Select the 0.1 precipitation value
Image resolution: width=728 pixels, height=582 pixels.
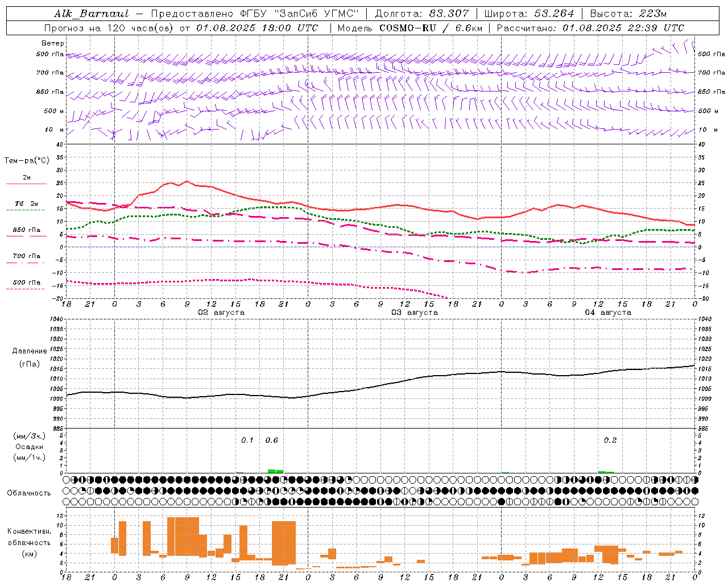(x=247, y=440)
